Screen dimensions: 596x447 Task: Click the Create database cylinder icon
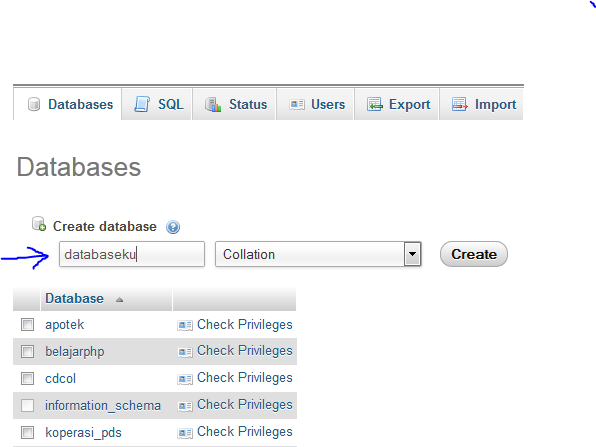pos(39,224)
